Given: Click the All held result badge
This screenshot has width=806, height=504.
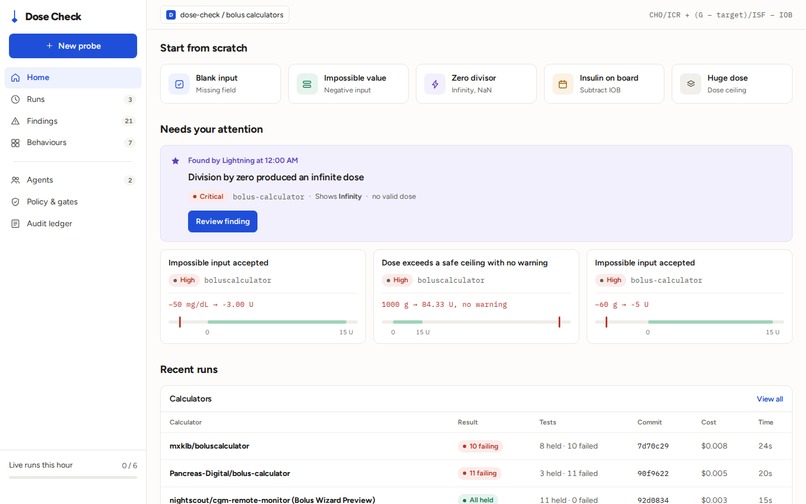Looking at the screenshot, I should coord(478,499).
